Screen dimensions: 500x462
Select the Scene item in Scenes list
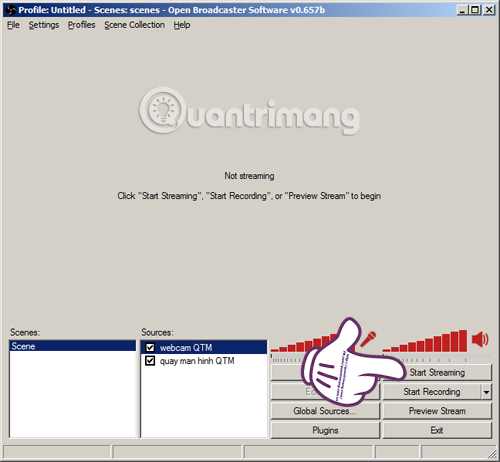click(73, 346)
